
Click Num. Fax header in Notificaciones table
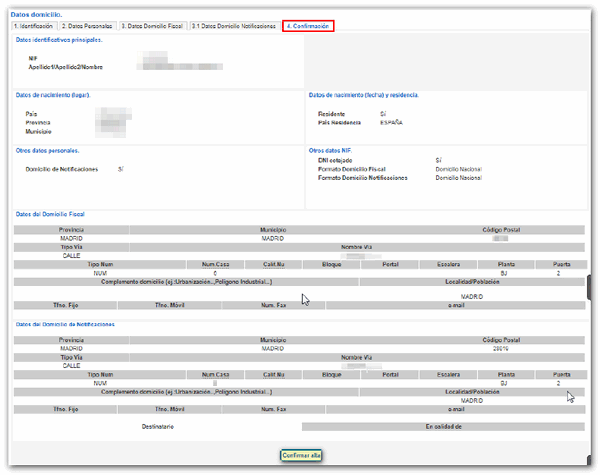pos(273,410)
